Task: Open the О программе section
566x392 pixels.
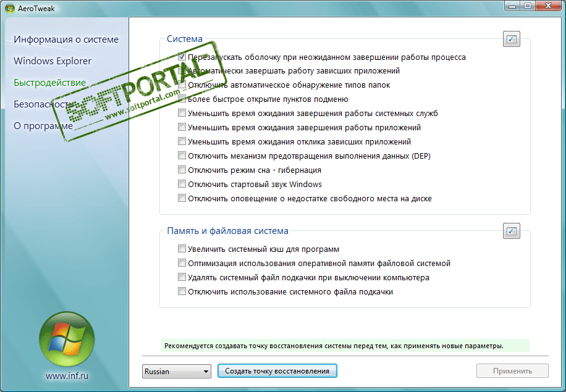Action: click(43, 126)
